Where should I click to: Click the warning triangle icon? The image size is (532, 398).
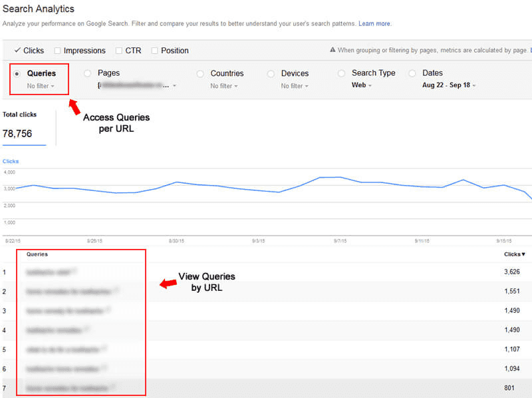pos(332,50)
